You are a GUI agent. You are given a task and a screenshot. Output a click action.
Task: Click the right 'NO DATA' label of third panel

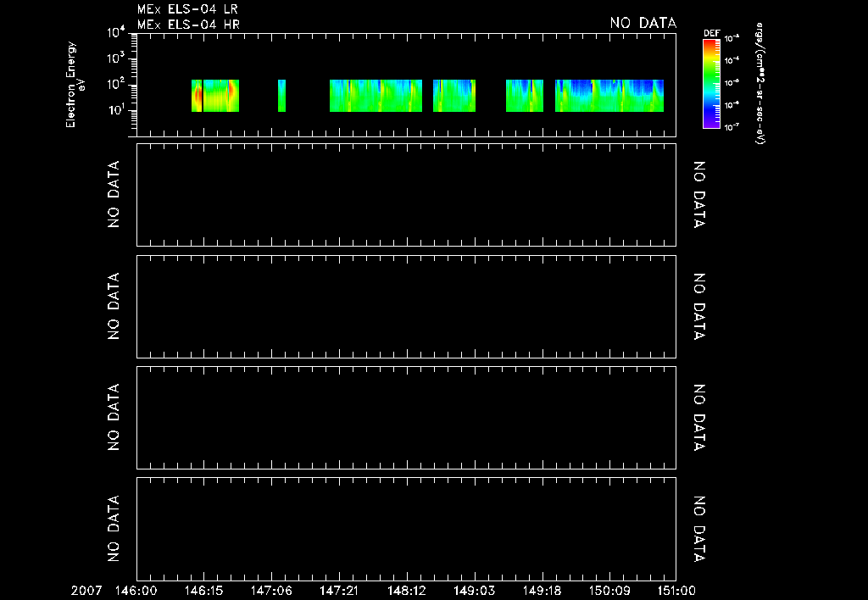click(699, 306)
